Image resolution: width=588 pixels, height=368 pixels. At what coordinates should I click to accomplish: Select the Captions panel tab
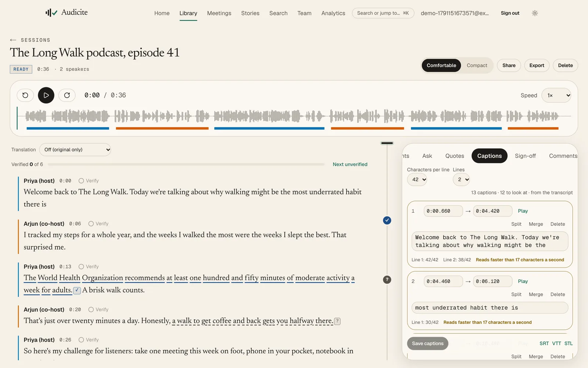pyautogui.click(x=489, y=156)
